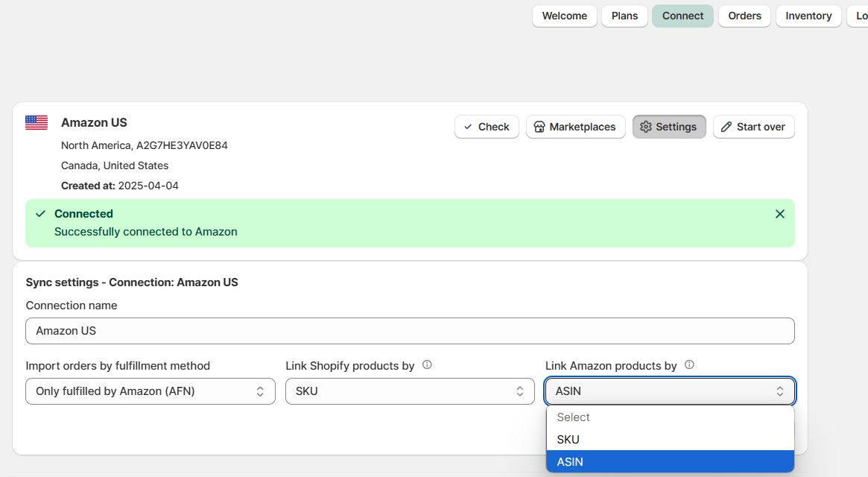Click the Sync settings heading
The height and width of the screenshot is (477, 868).
(x=132, y=282)
